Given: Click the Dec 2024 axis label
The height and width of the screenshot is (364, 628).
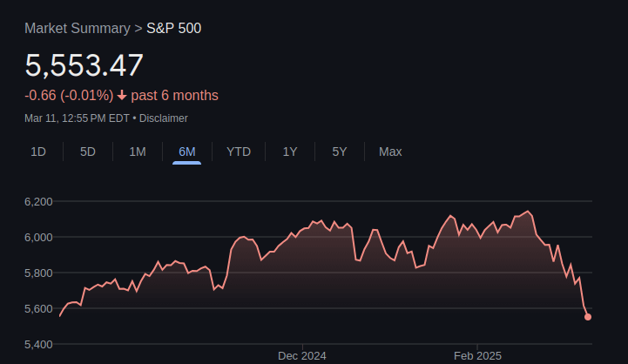Looking at the screenshot, I should pos(302,355).
